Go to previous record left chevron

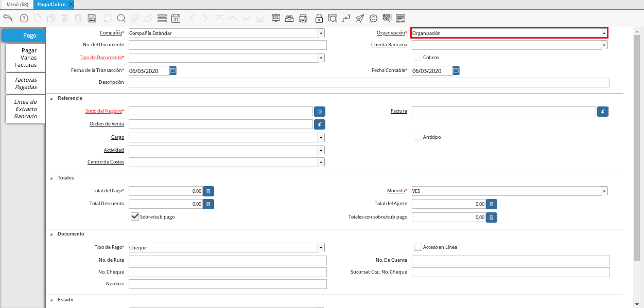tap(192, 19)
